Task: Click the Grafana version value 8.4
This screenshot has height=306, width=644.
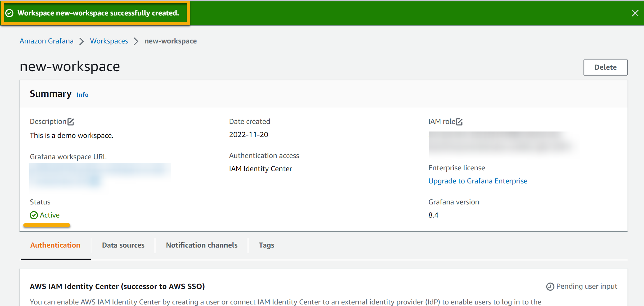Action: tap(433, 215)
